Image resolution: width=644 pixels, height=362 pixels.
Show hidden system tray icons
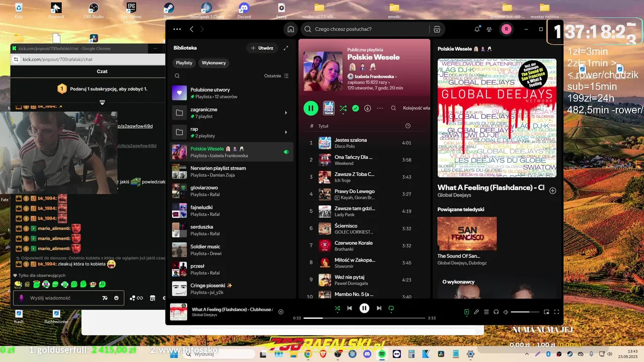point(527,354)
